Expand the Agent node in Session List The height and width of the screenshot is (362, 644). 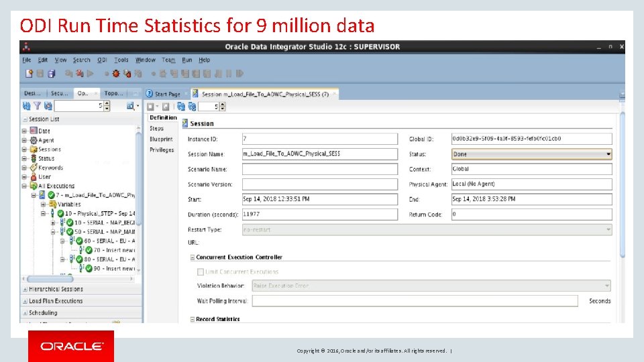(x=24, y=140)
